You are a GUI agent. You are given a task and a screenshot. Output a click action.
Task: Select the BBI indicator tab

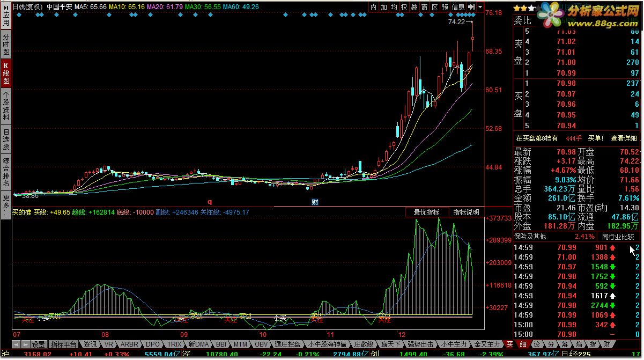(221, 344)
